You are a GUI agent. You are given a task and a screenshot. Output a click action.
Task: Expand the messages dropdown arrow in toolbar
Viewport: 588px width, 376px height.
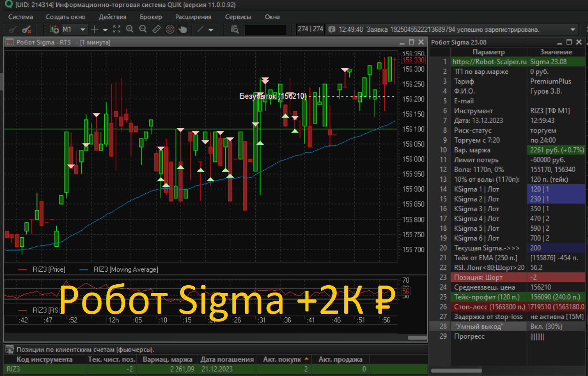click(x=572, y=29)
